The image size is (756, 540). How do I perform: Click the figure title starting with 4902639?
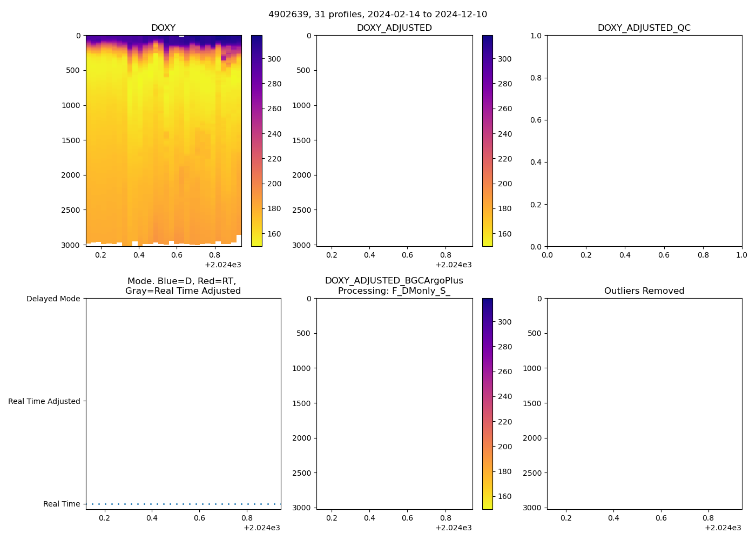coord(377,15)
